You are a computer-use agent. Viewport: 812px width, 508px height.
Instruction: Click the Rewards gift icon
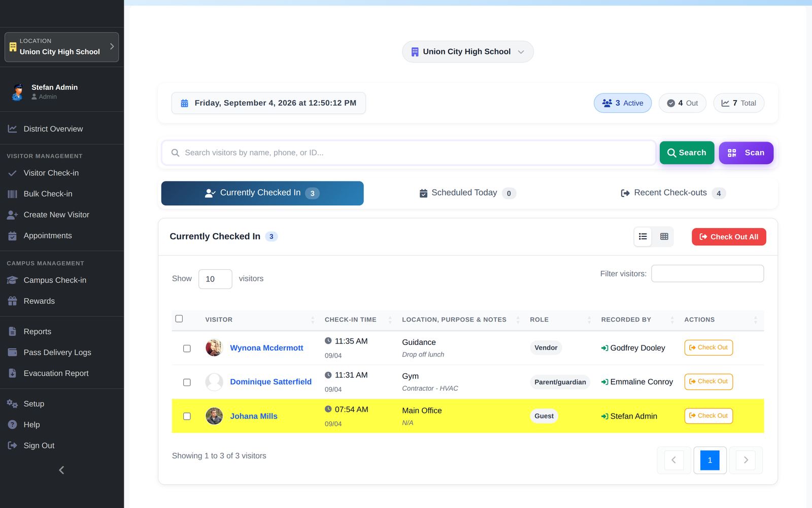(13, 301)
